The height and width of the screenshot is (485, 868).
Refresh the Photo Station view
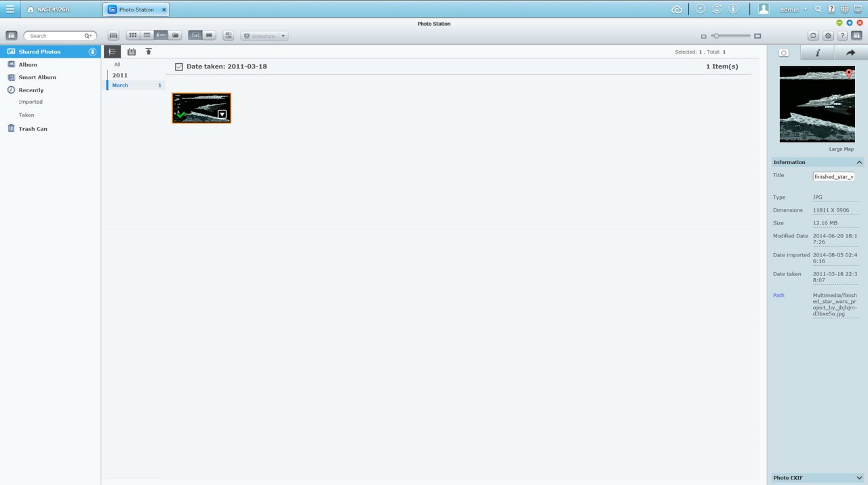813,35
